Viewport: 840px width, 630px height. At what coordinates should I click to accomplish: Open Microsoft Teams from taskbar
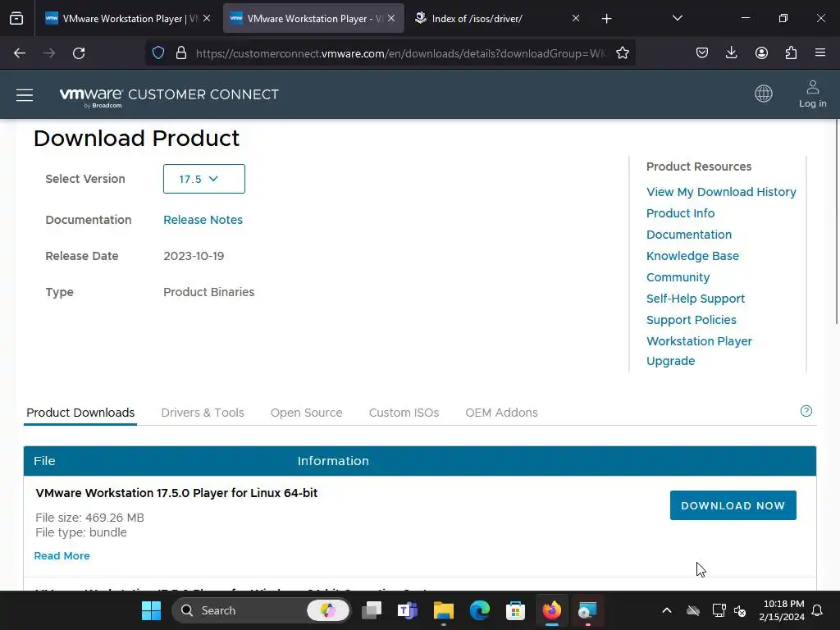click(x=407, y=610)
